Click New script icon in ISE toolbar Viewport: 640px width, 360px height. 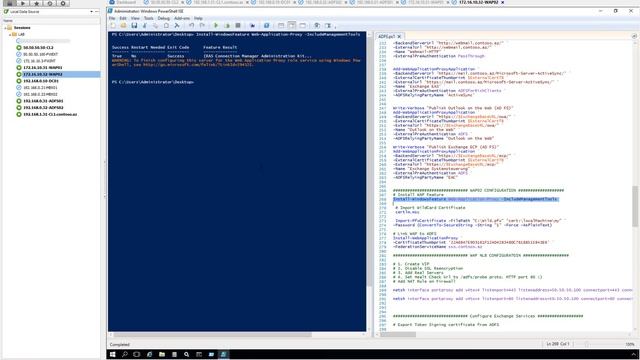113,25
